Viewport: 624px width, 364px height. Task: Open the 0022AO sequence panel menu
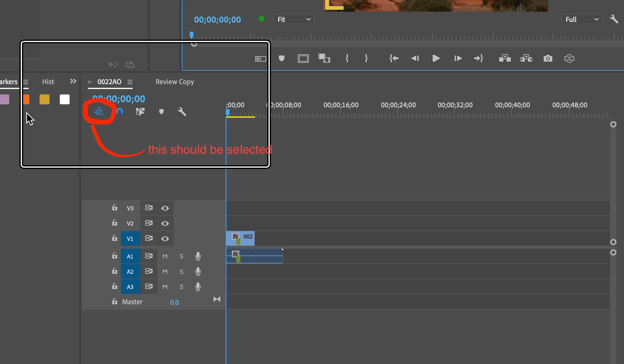coord(130,82)
